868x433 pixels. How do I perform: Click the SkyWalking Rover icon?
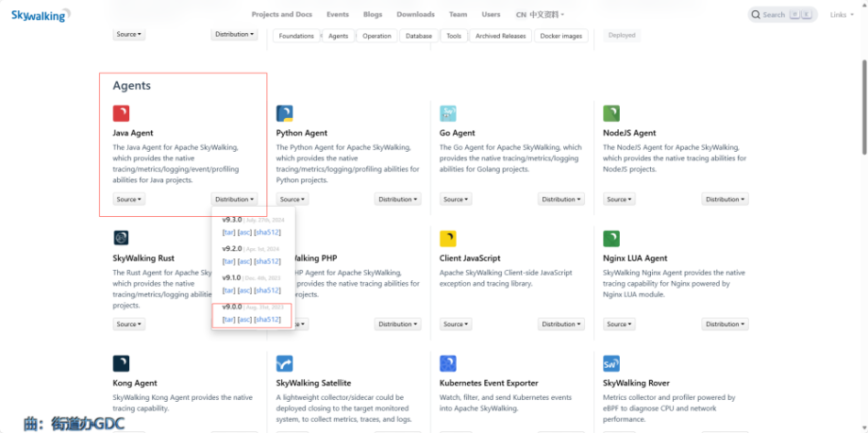pos(611,364)
